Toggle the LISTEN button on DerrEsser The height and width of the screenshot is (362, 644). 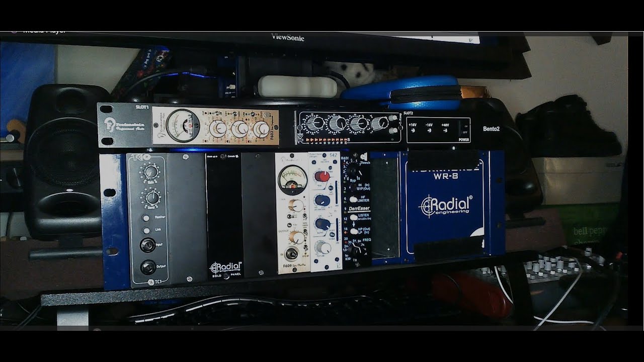click(354, 216)
